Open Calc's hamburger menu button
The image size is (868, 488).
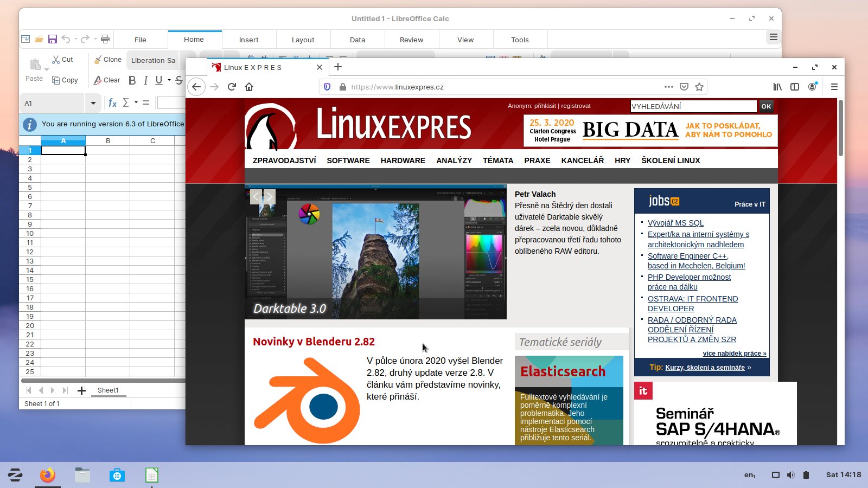point(774,37)
